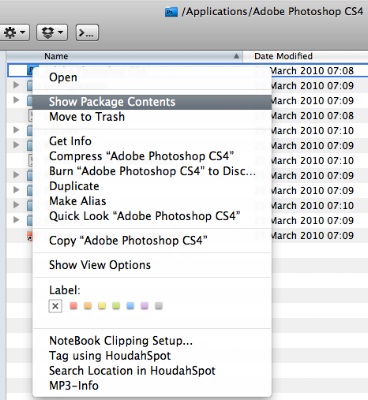Choose Duplicate from the menu

pos(152,186)
